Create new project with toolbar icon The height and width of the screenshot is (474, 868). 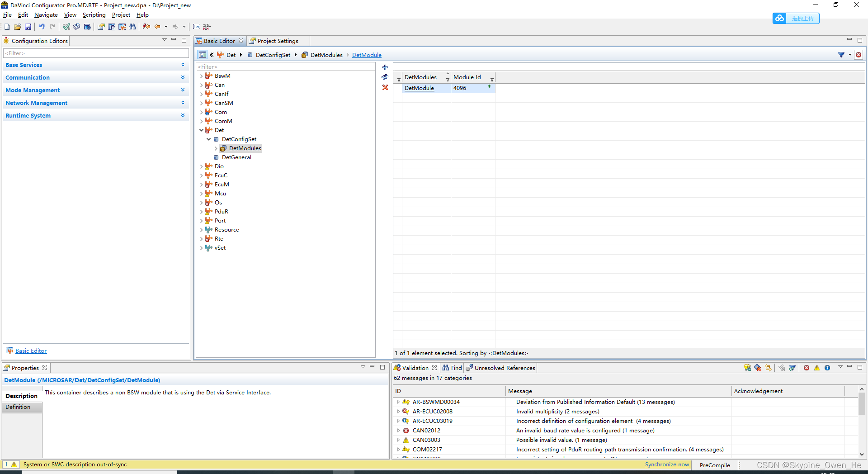7,27
